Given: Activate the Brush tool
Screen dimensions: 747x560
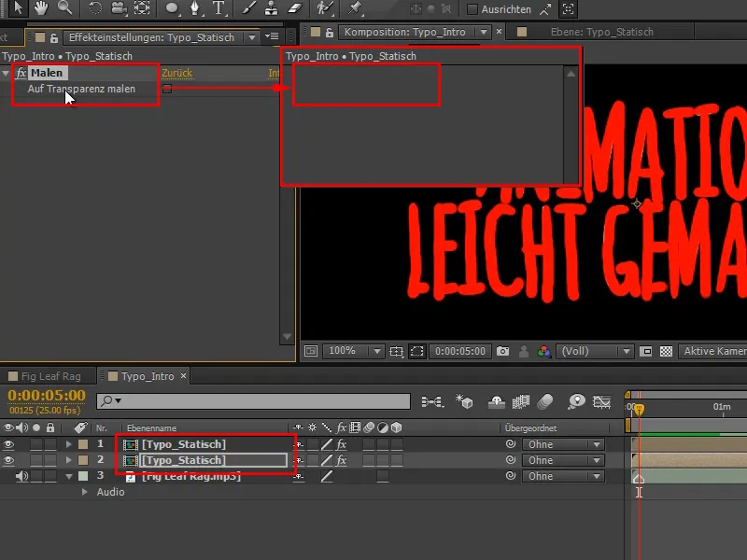Looking at the screenshot, I should click(247, 10).
